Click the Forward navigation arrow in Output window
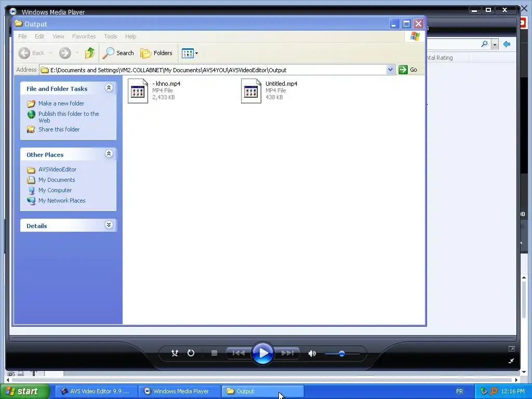 point(65,53)
